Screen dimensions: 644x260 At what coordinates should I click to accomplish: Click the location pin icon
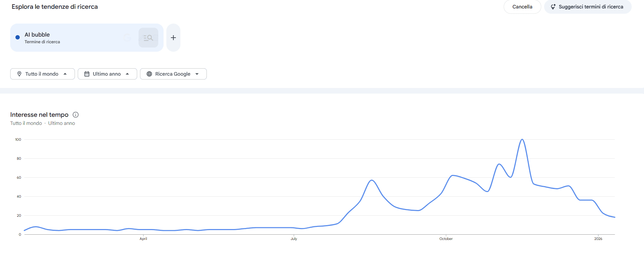point(19,74)
